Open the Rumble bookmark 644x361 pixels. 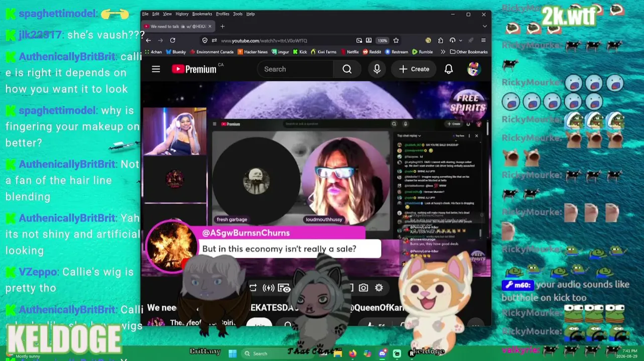(423, 52)
